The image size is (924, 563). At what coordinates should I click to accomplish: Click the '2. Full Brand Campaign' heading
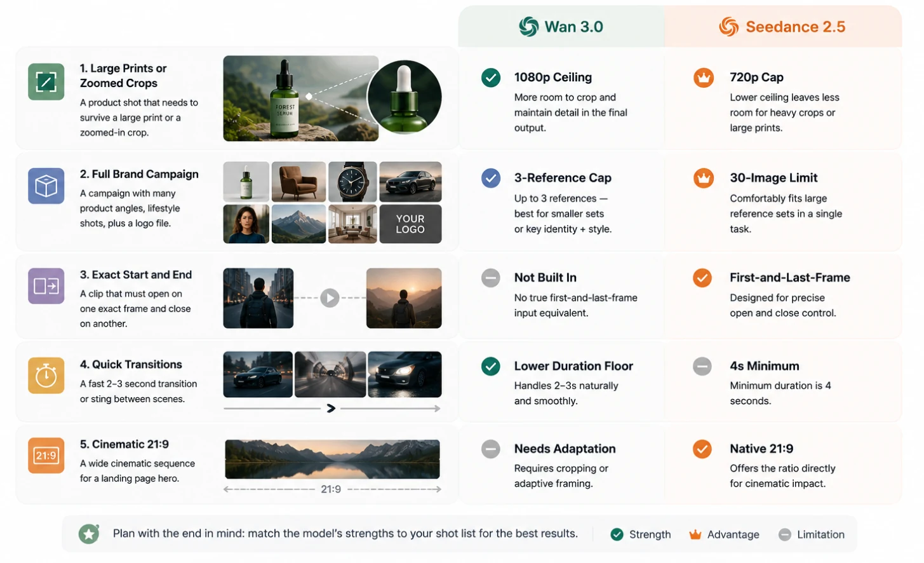[x=139, y=174]
